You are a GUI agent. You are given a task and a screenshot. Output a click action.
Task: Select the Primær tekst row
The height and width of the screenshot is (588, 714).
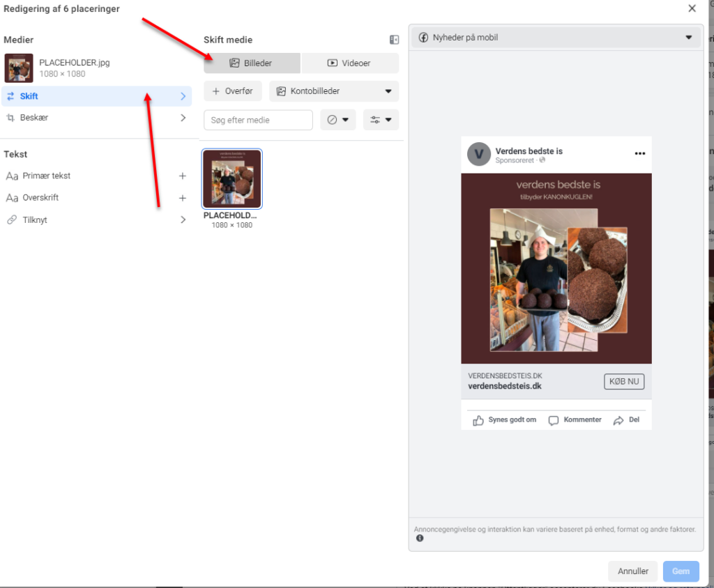(x=96, y=176)
